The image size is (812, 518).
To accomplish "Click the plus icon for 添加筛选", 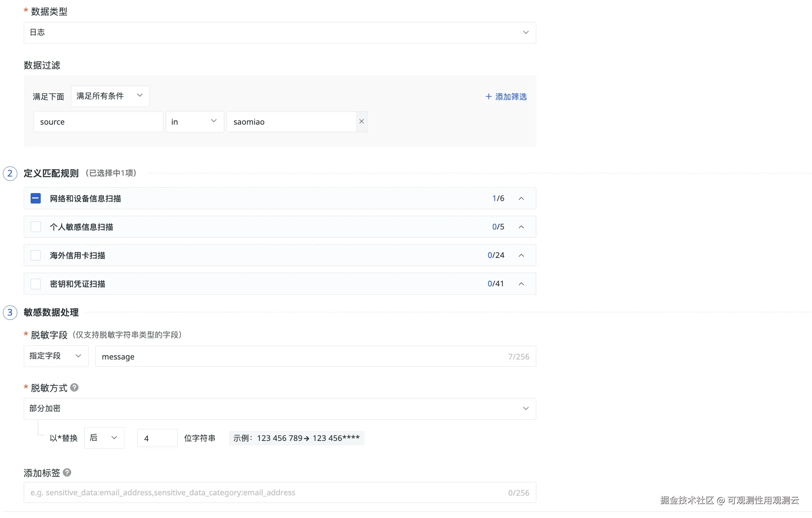I will [x=489, y=97].
